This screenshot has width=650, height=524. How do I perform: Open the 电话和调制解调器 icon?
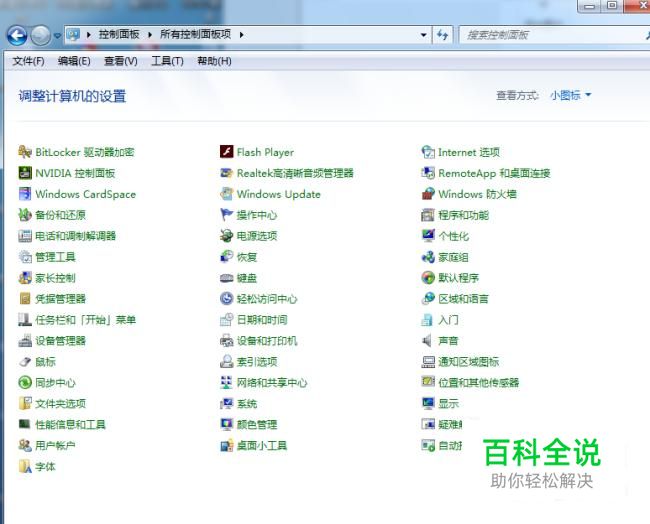click(25, 236)
